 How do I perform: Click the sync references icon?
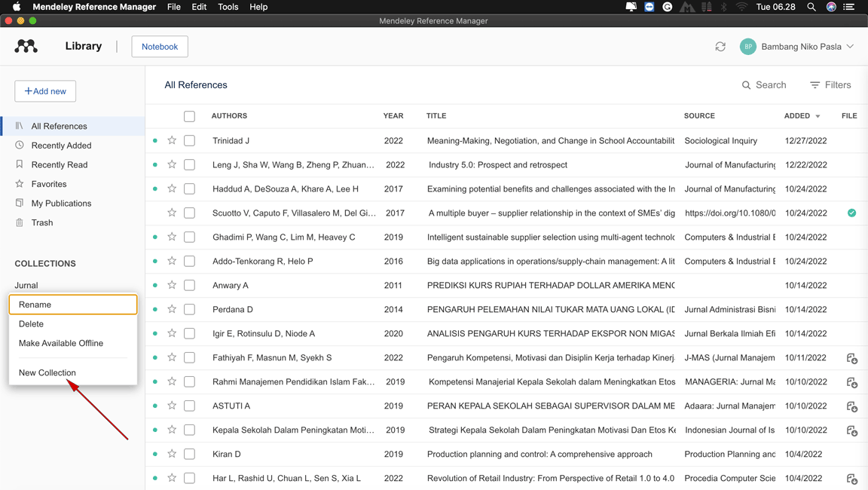coord(720,46)
